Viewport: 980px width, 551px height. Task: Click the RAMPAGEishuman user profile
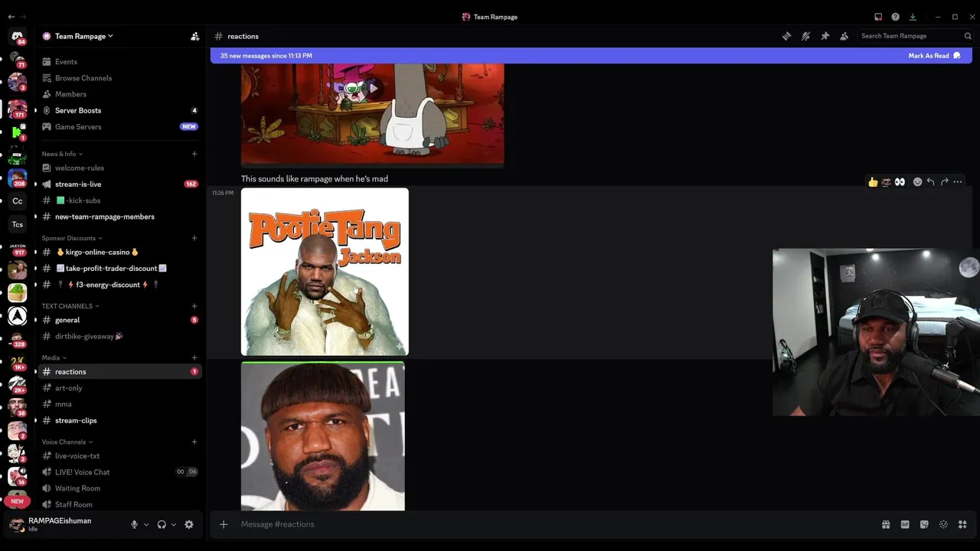(x=50, y=524)
